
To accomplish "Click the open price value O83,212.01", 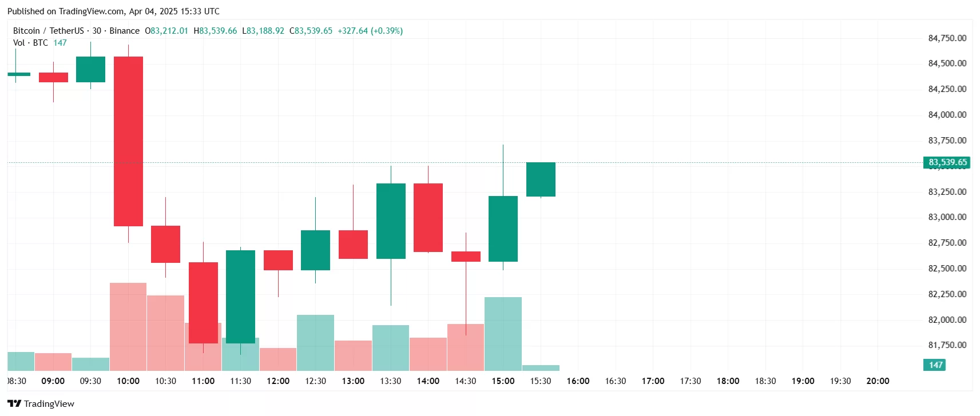I will [x=166, y=31].
